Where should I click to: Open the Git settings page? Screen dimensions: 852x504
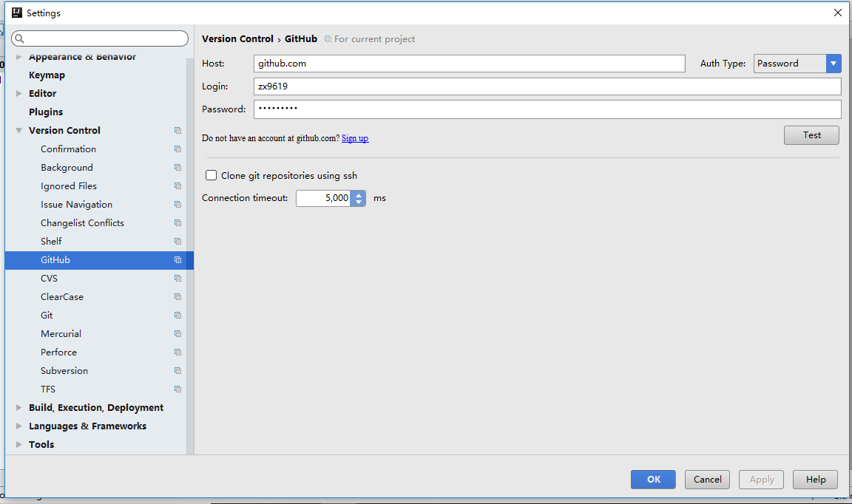click(x=47, y=316)
